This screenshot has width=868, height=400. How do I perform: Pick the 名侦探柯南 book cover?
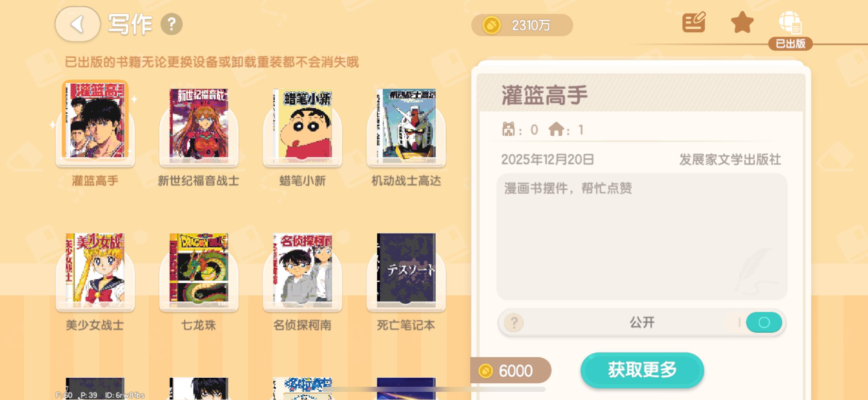click(x=302, y=269)
